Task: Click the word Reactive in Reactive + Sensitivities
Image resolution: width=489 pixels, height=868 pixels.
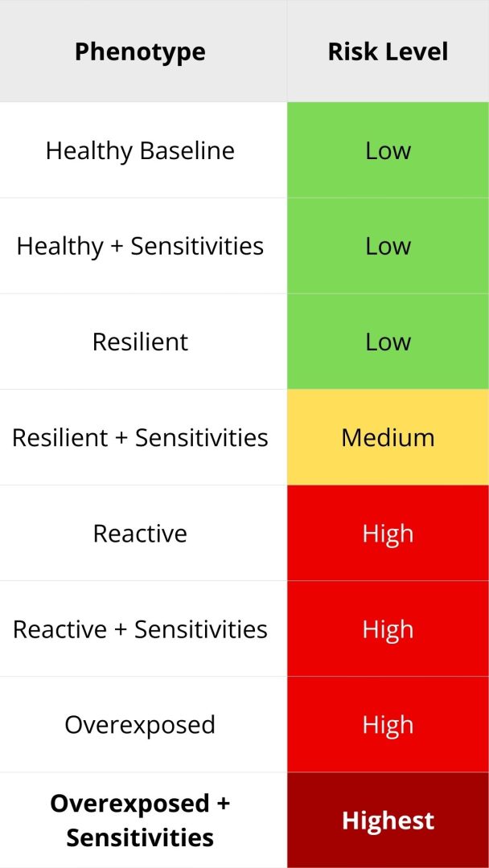Action: pyautogui.click(x=60, y=628)
